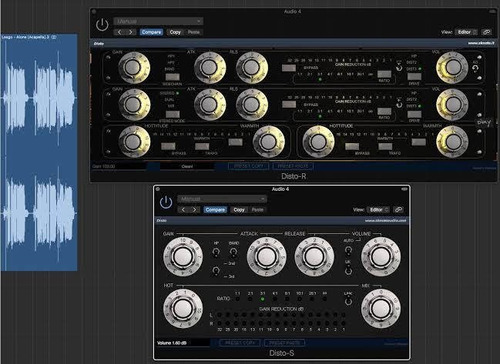
Task: Select the 3:1 ratio LED in Disto-S
Action: tap(263, 299)
